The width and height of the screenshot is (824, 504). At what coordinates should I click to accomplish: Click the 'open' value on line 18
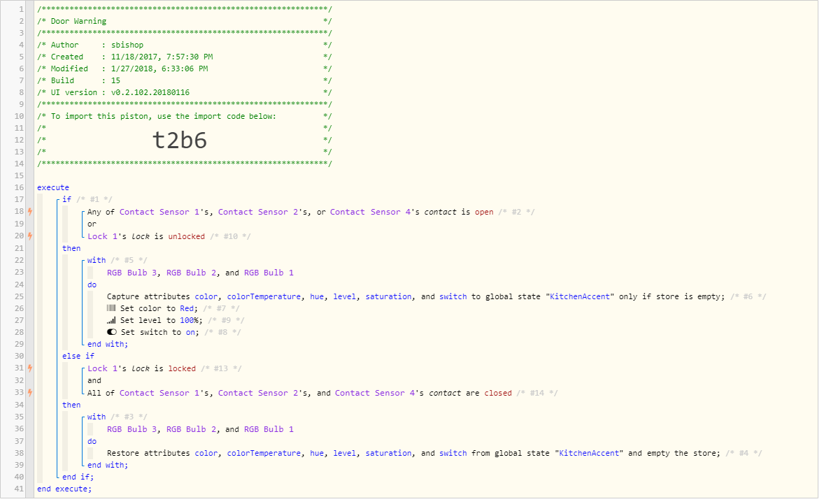click(x=484, y=212)
